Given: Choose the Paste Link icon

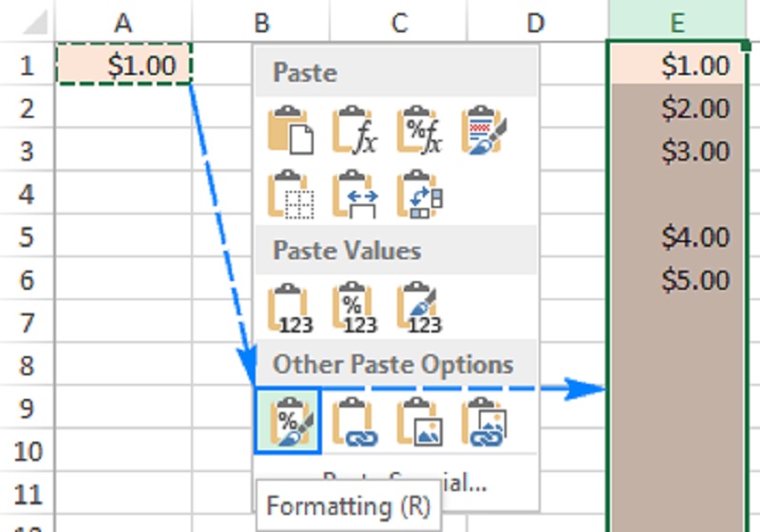Looking at the screenshot, I should (354, 421).
